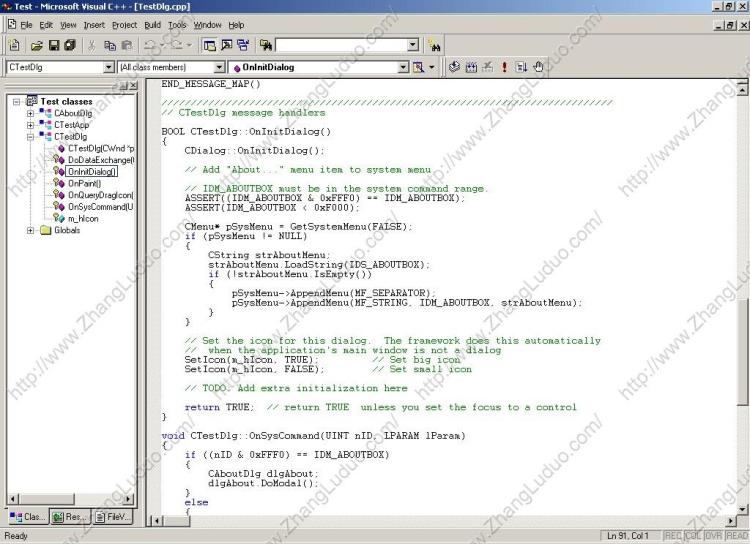This screenshot has width=750, height=544.
Task: Click the Copy icon in toolbar
Action: (x=110, y=45)
